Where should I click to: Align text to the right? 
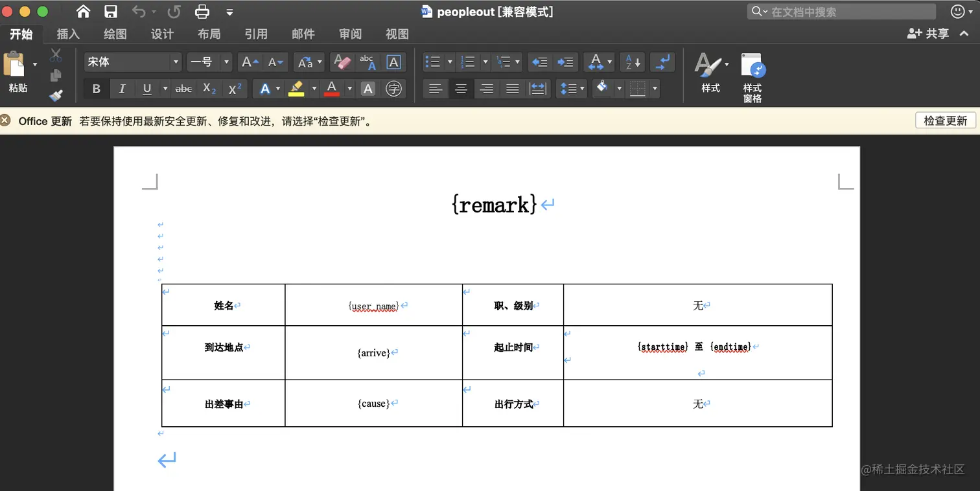click(x=487, y=89)
